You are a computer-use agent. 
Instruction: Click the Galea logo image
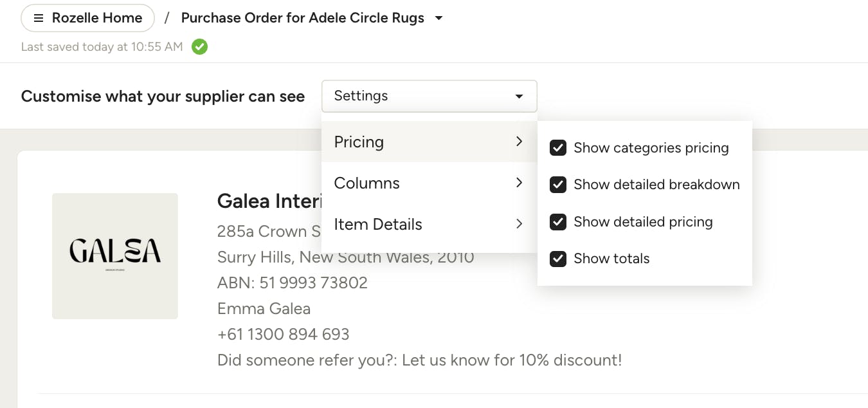pyautogui.click(x=115, y=255)
